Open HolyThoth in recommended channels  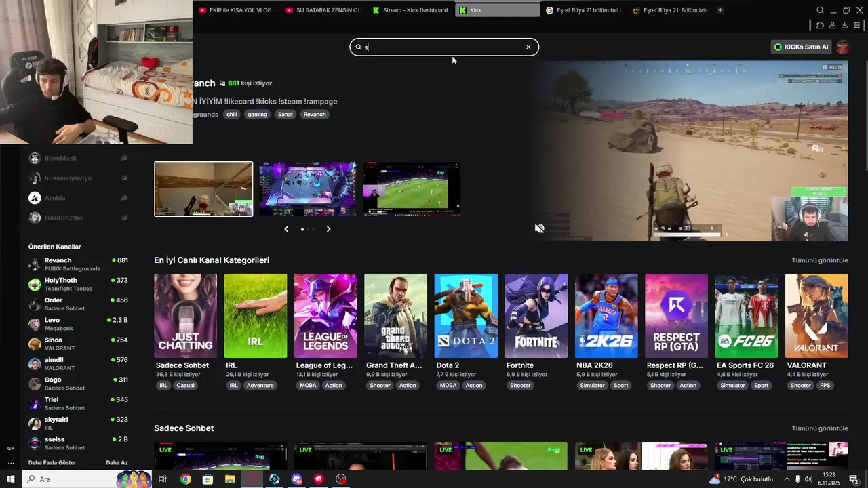pos(78,284)
